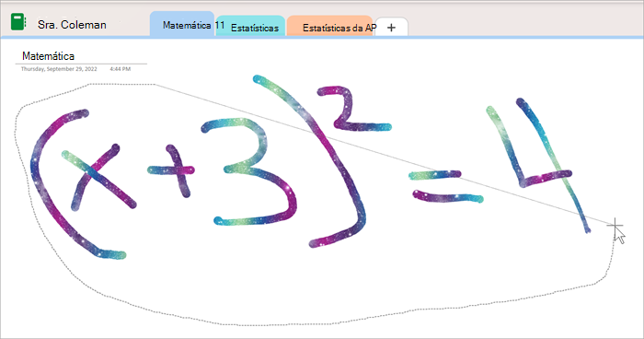Add a new section with plus tab

[x=391, y=28]
